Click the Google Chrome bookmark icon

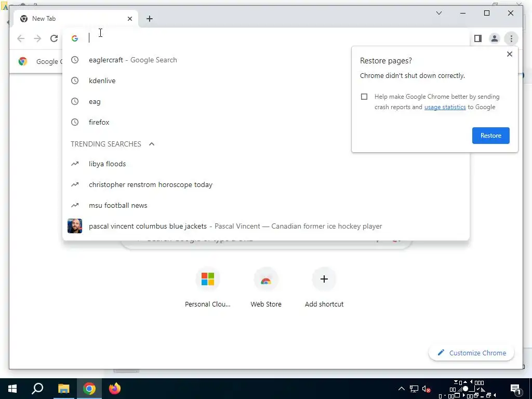(23, 61)
